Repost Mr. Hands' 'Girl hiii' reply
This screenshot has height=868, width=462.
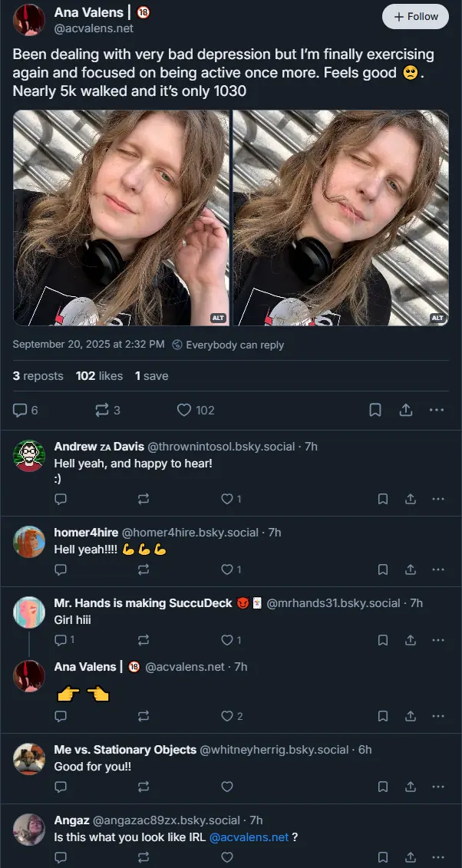pyautogui.click(x=144, y=640)
